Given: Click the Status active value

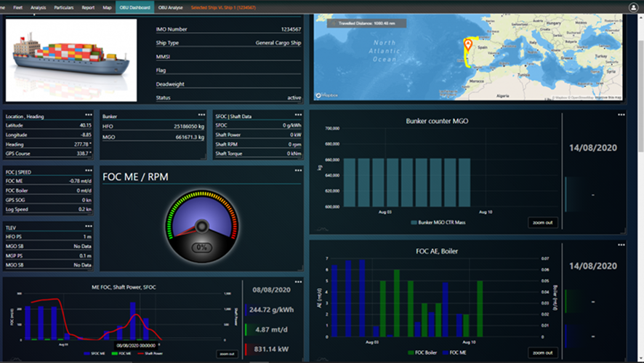Looking at the screenshot, I should [294, 97].
